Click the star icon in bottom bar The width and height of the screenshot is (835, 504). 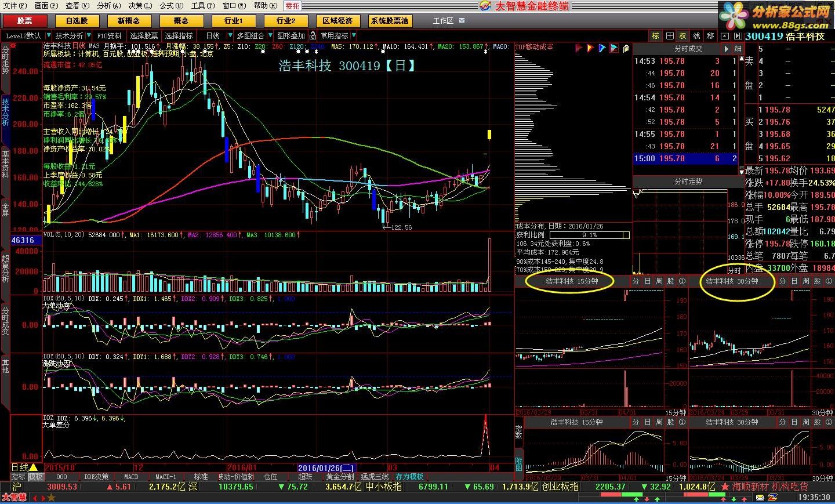(x=51, y=498)
